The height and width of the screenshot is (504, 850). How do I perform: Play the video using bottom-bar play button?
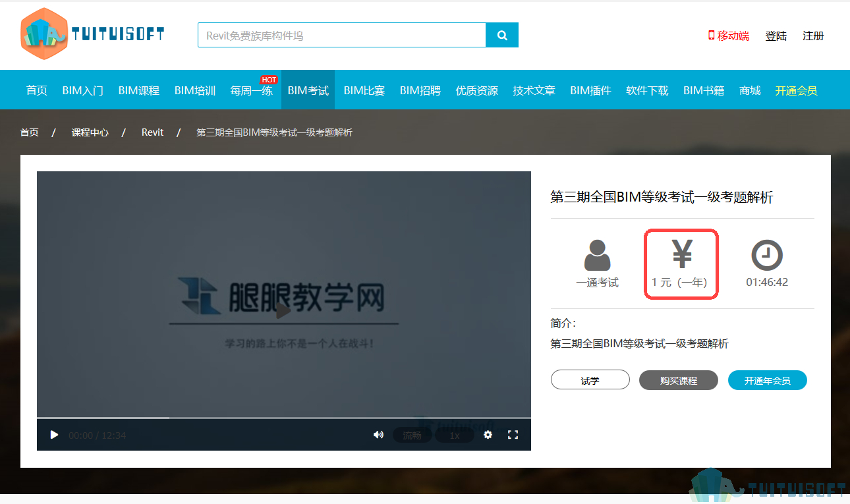(x=54, y=435)
